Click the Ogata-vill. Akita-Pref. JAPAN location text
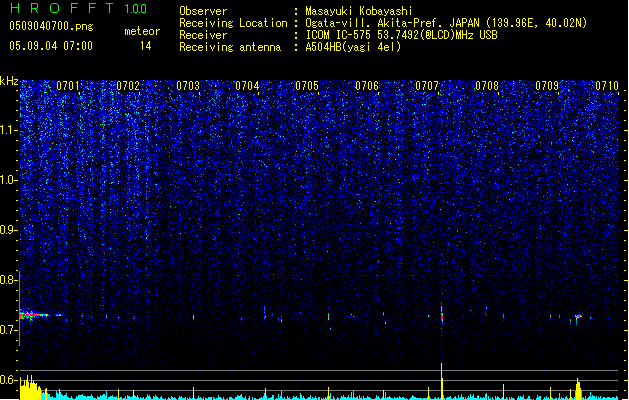 click(446, 23)
